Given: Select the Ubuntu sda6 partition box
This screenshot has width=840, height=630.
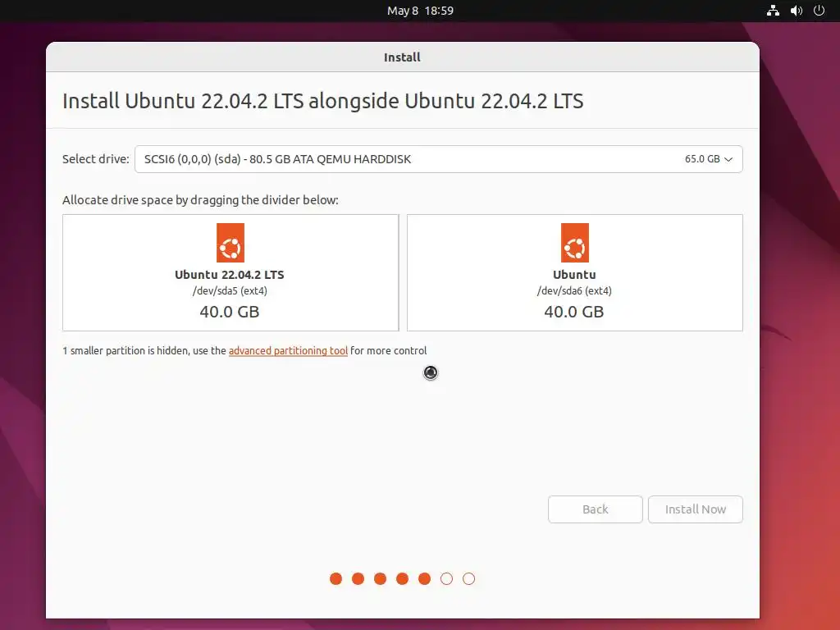Looking at the screenshot, I should tap(575, 272).
